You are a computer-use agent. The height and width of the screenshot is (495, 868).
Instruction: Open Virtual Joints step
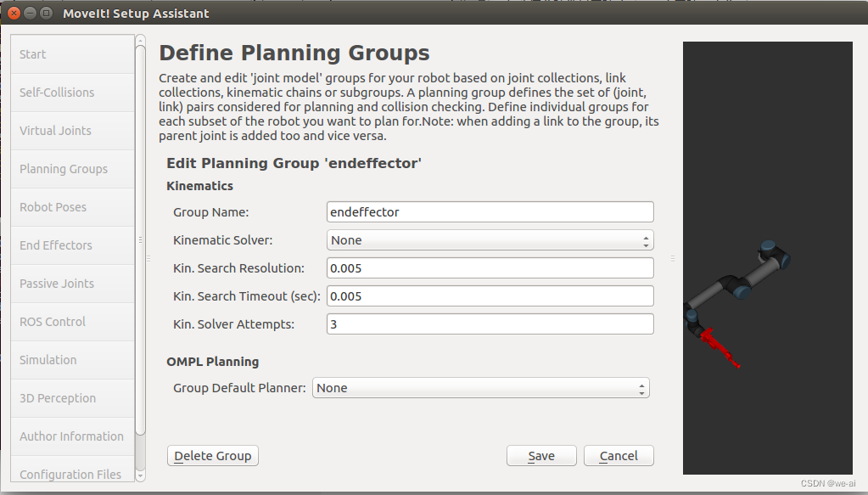click(x=72, y=131)
